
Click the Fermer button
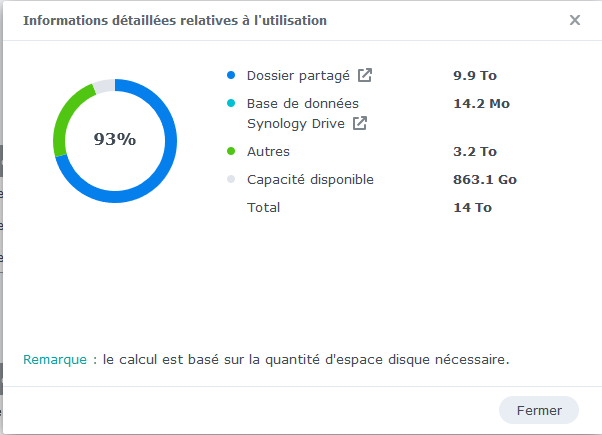(539, 410)
